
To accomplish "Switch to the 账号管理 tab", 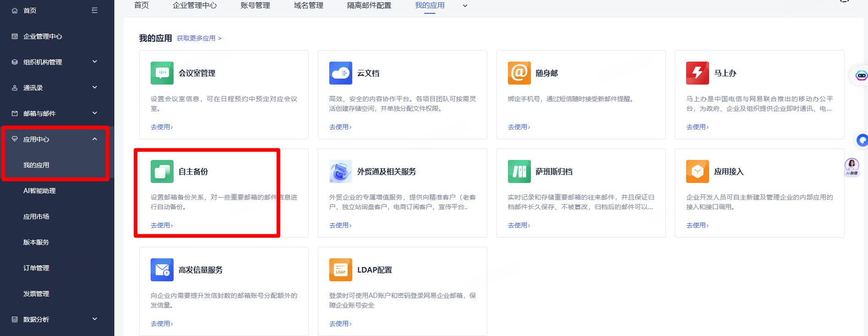I will coord(255,6).
